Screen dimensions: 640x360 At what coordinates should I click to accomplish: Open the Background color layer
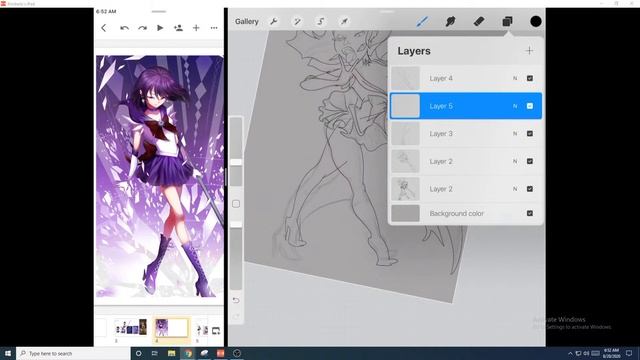[466, 213]
